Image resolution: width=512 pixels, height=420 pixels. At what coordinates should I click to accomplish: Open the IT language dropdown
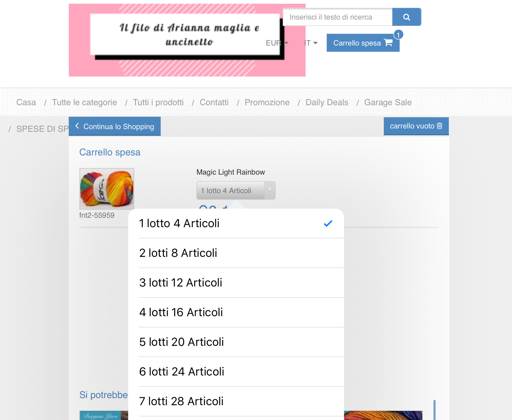[311, 43]
